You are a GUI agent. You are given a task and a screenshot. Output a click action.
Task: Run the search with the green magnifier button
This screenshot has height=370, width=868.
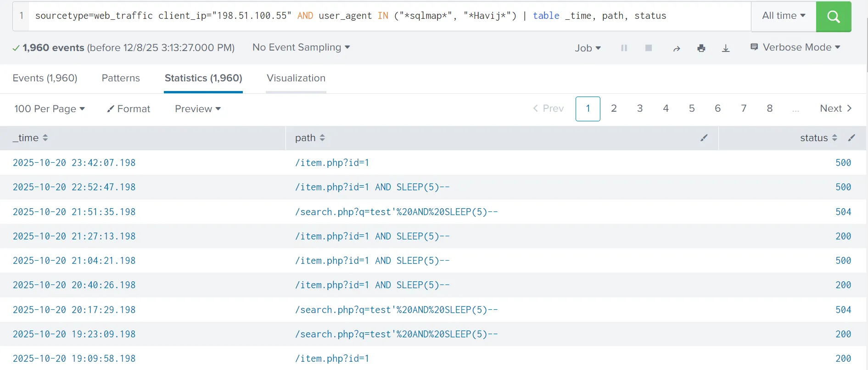coord(834,17)
